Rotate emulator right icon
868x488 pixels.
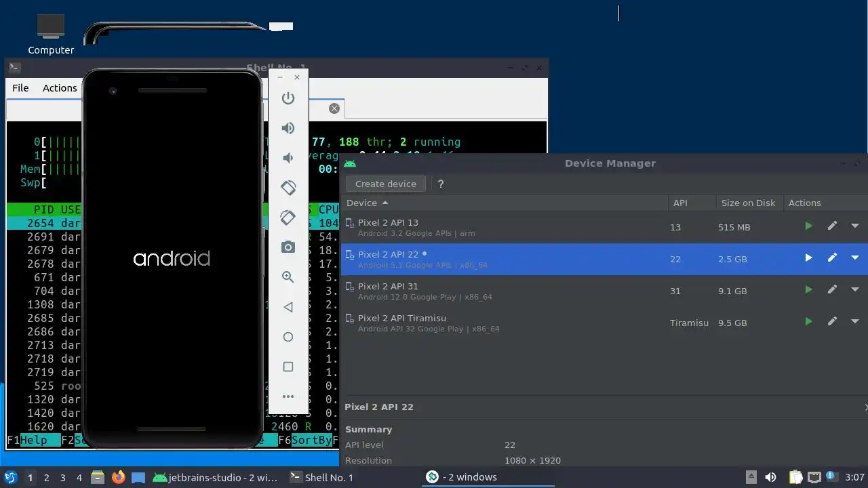point(288,218)
